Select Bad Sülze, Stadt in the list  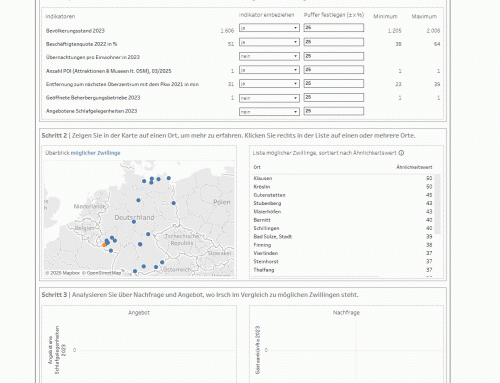tap(343, 237)
